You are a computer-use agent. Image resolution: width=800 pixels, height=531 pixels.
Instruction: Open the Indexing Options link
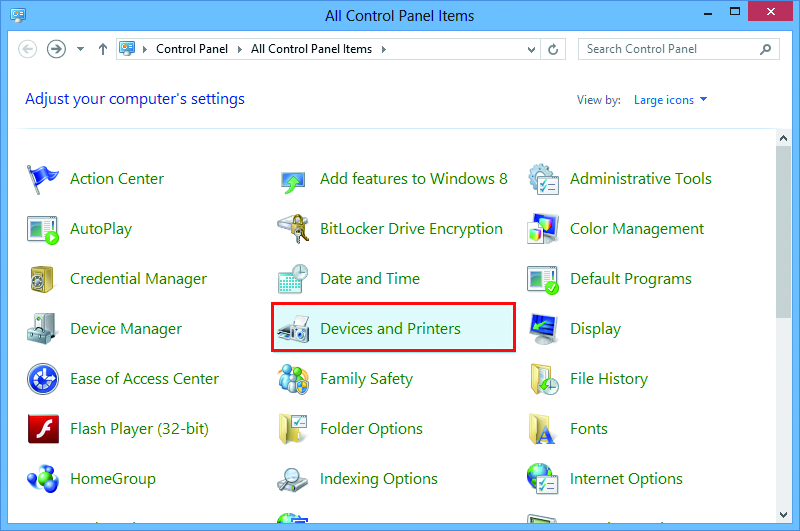[x=379, y=479]
